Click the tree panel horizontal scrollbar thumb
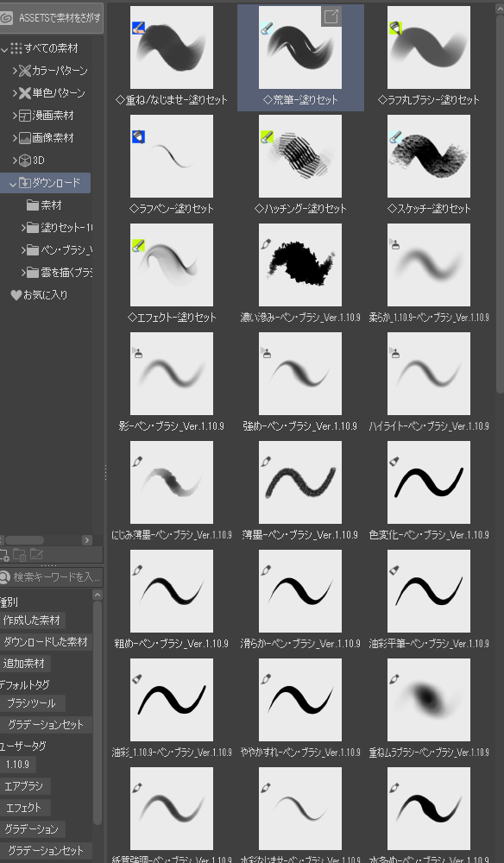 (24, 540)
